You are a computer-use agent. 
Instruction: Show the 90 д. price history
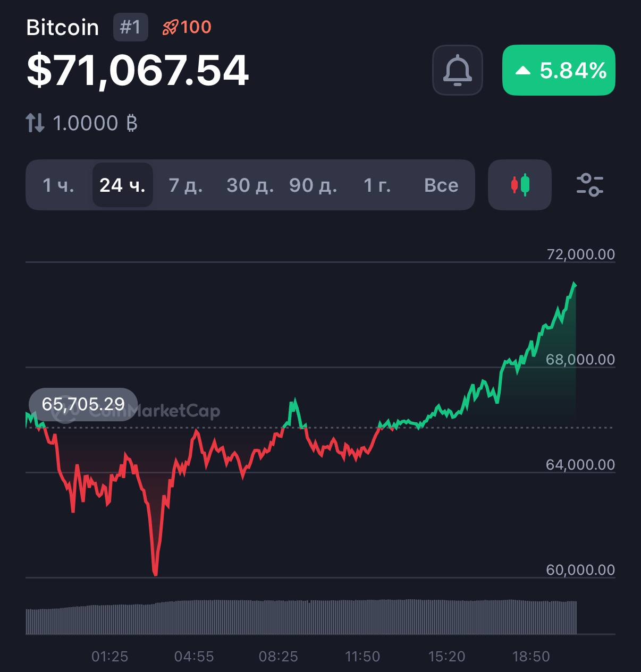[x=313, y=185]
